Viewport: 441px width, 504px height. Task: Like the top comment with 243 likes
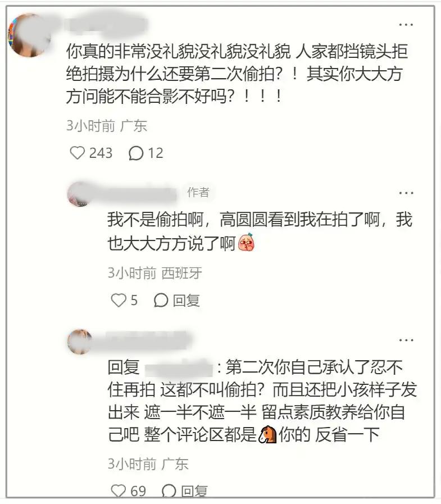(77, 153)
